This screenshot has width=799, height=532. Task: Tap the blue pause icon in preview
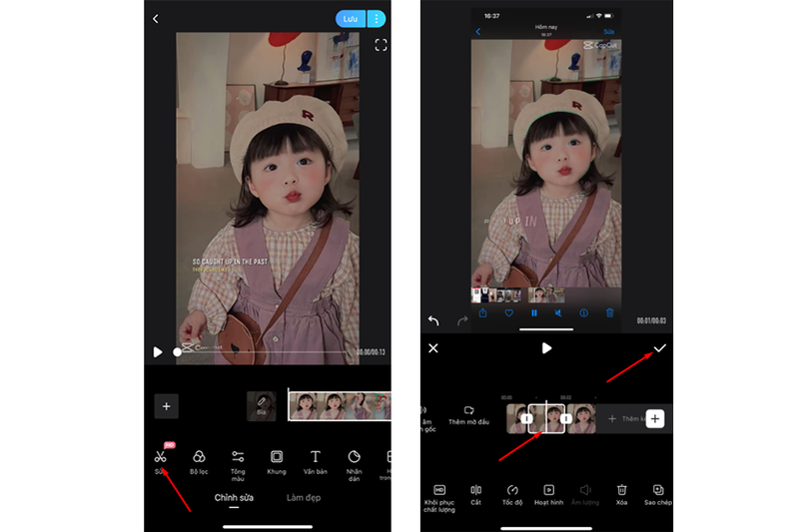coord(534,313)
